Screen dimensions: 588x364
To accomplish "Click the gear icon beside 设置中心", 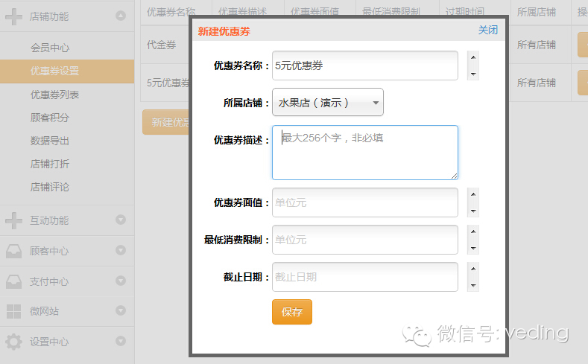I will coord(13,342).
